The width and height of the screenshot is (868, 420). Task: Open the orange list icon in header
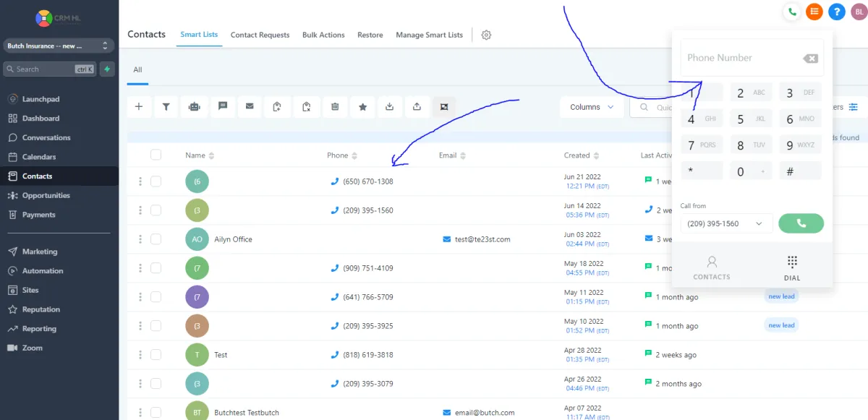pos(814,12)
